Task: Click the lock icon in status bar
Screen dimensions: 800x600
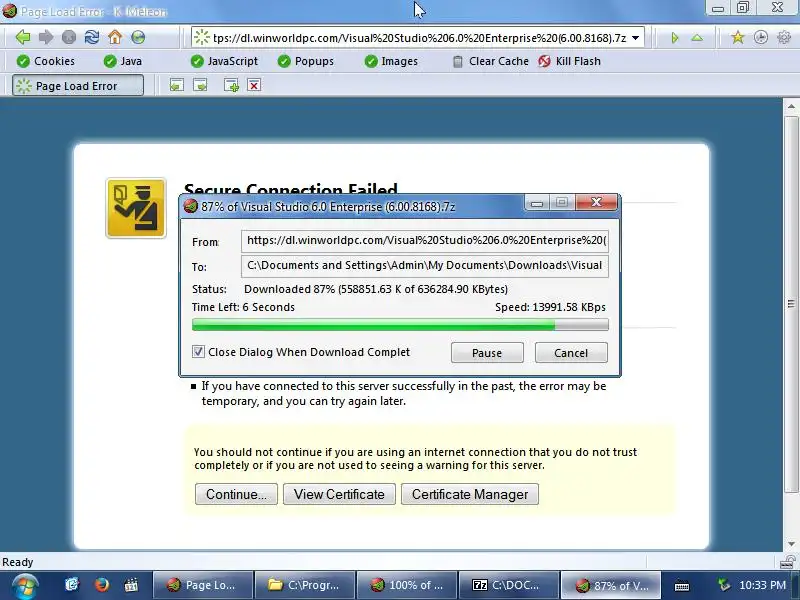Action: coord(789,562)
